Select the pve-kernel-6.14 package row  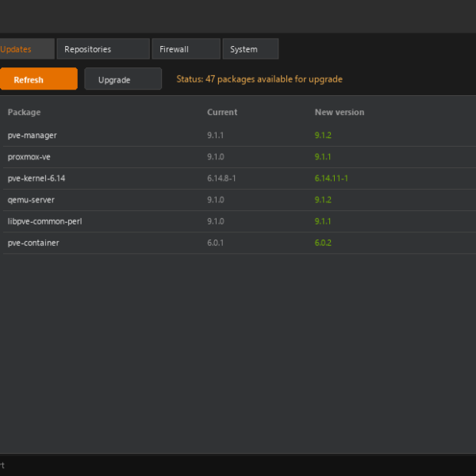[240, 178]
